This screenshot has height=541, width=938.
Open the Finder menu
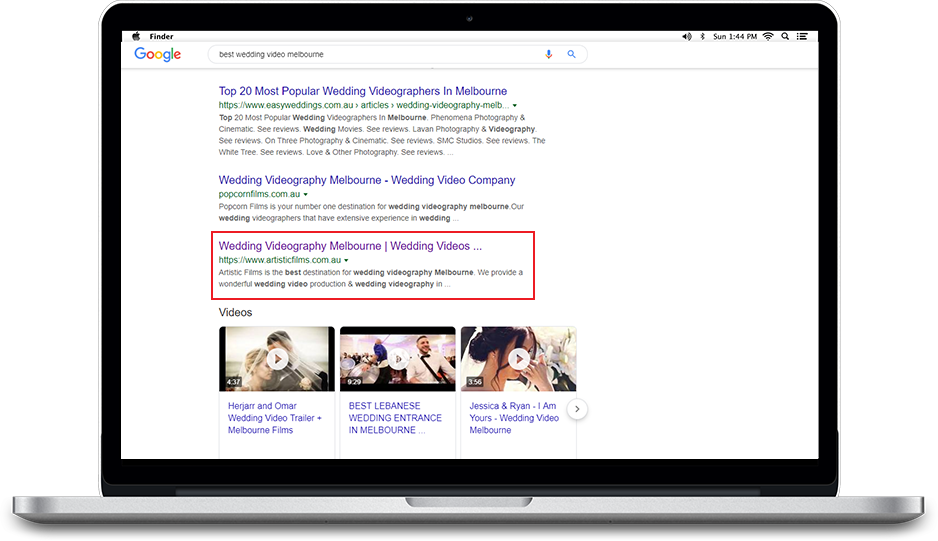[x=161, y=37]
